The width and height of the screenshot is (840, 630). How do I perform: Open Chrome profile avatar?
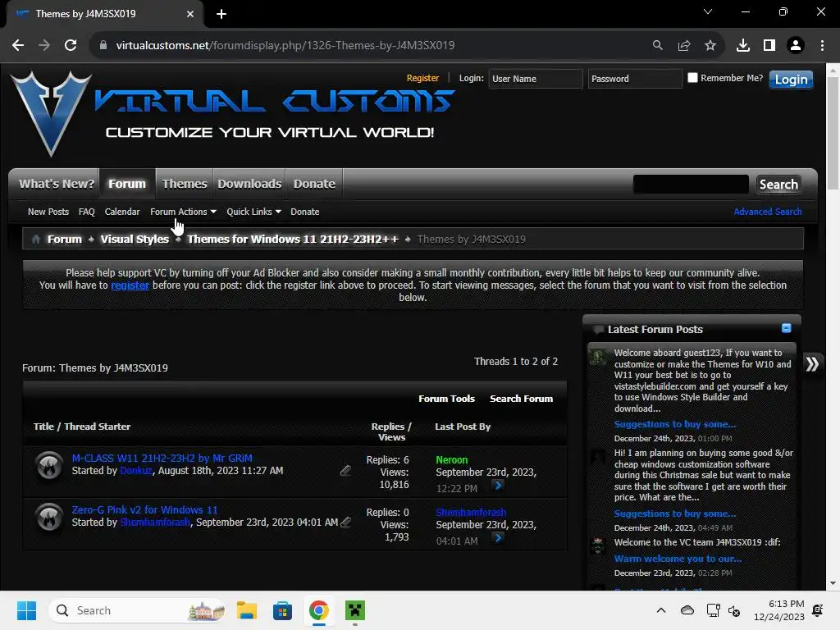tap(796, 46)
